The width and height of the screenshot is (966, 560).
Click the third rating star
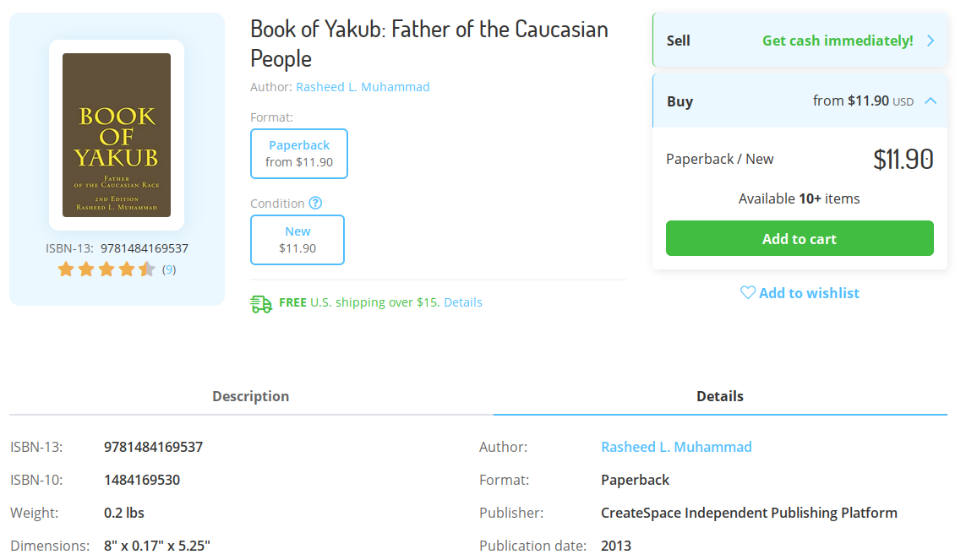point(106,269)
